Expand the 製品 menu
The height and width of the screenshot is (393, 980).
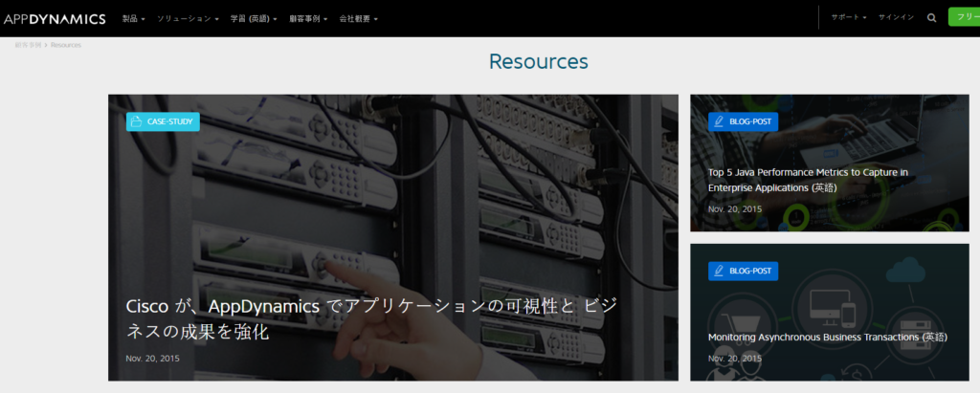[x=134, y=19]
